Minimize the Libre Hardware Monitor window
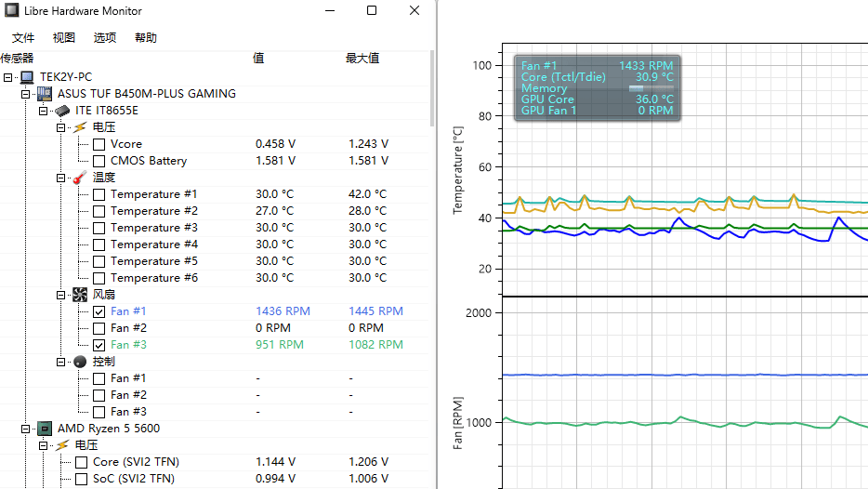 click(x=330, y=10)
